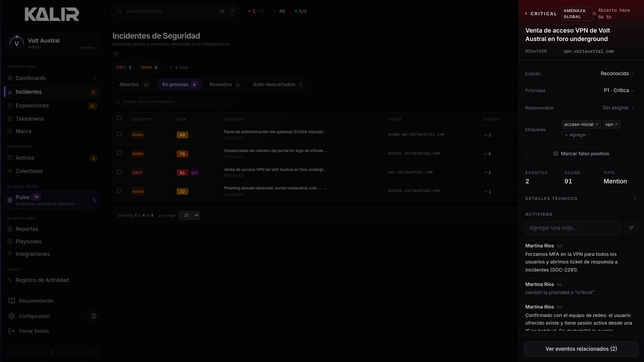Screen dimensions: 644x362
Task: Click the Playbooks icon in sidebar
Action: click(10, 242)
